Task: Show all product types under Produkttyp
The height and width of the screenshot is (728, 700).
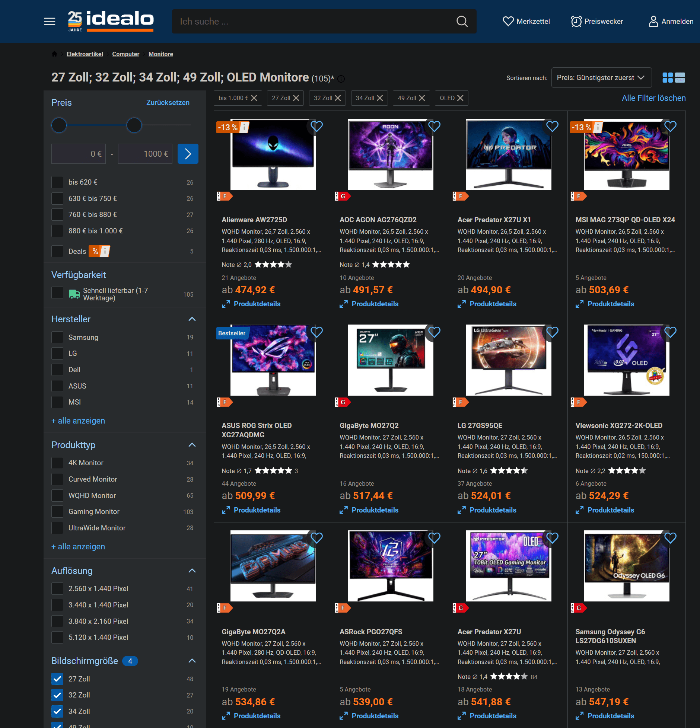Action: 78,546
